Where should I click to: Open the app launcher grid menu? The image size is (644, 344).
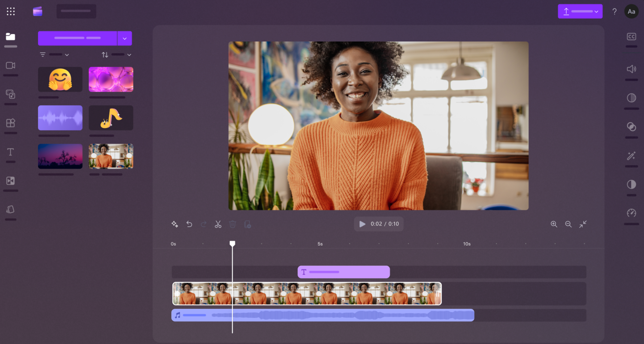pyautogui.click(x=10, y=11)
